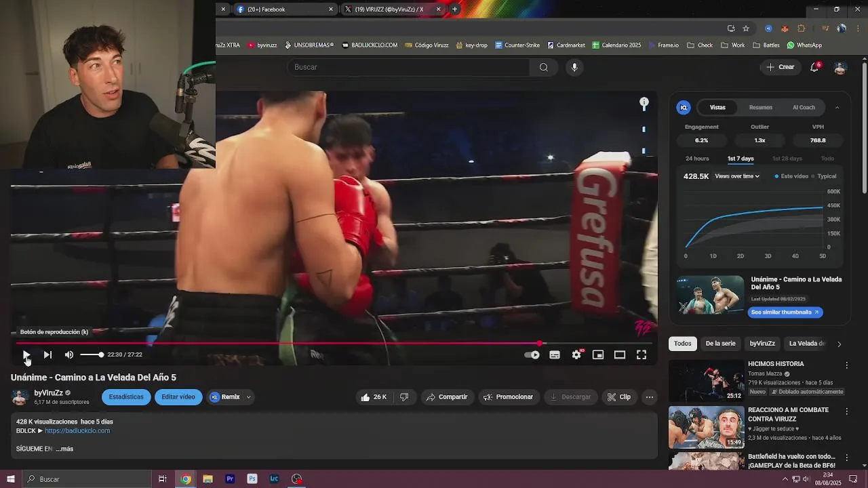
Task: Enable miniplayer mode
Action: (x=598, y=354)
